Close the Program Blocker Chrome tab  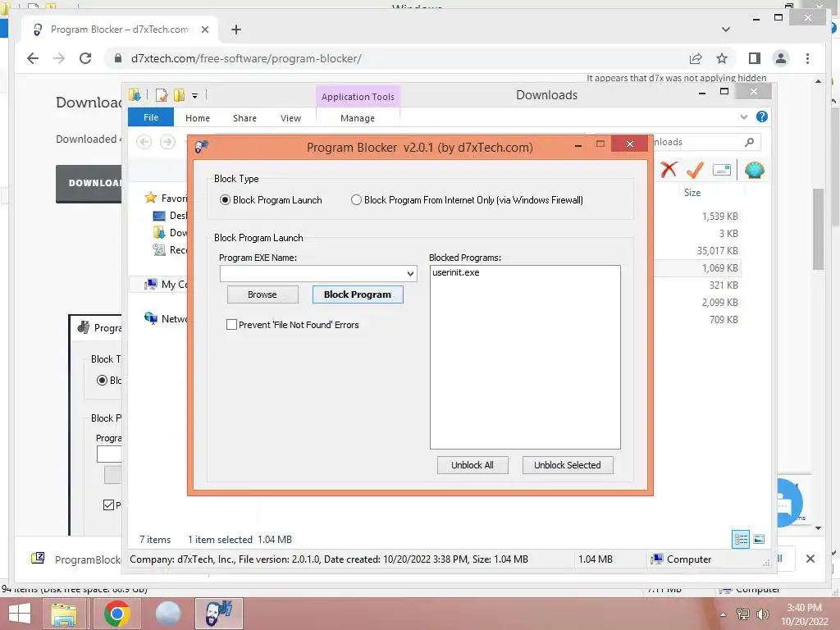[x=204, y=30]
